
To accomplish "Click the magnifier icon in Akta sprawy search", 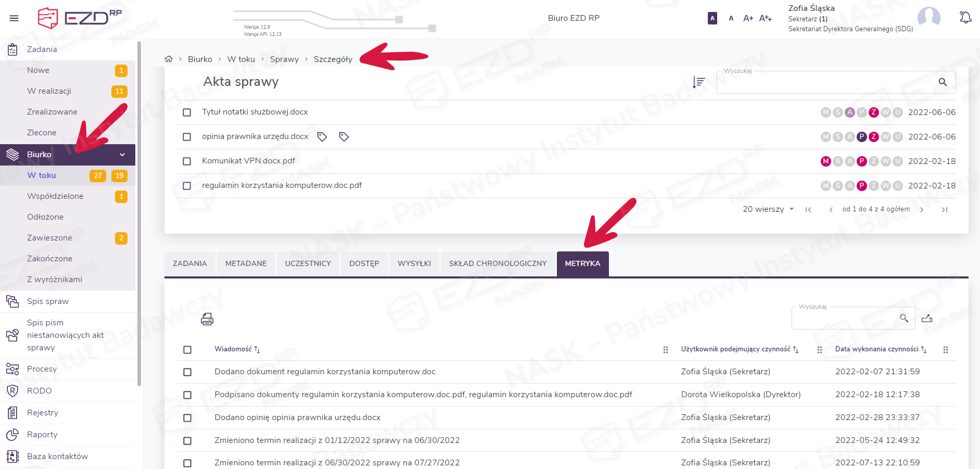I will click(x=943, y=82).
